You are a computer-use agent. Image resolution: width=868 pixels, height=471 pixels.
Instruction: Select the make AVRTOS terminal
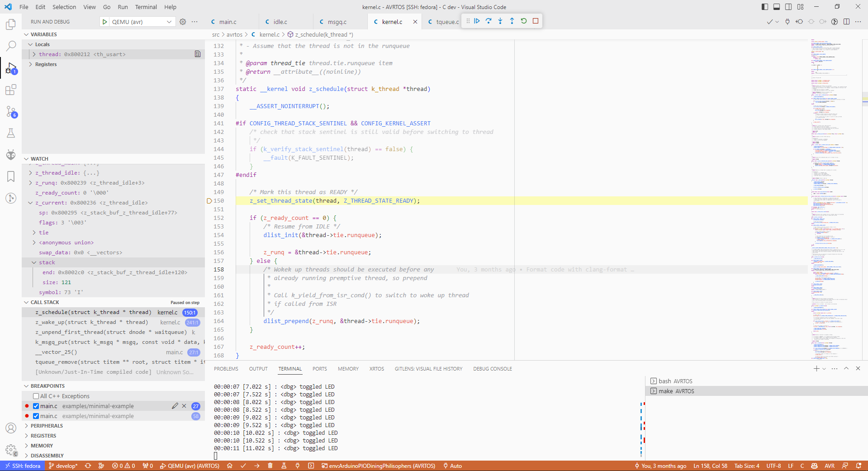click(756, 391)
